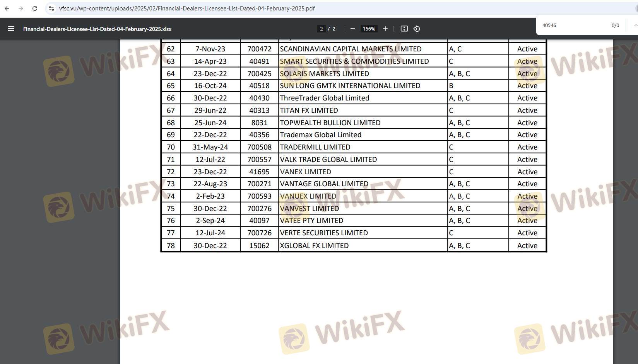Click the date 25-Jun-24

click(x=210, y=123)
